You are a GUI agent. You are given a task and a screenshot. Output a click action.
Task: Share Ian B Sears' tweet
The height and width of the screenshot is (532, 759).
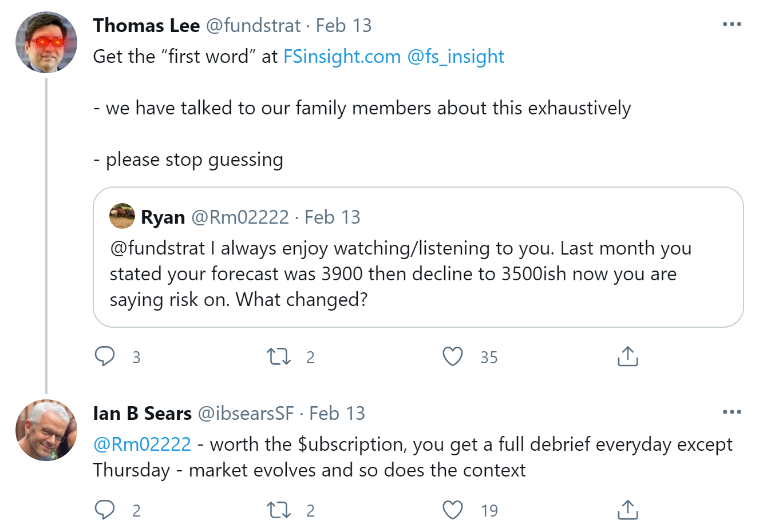click(627, 510)
